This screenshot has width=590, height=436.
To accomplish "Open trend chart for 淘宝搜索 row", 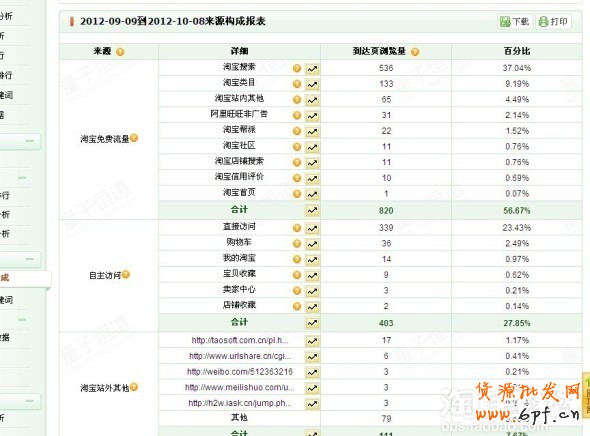I will (x=312, y=69).
